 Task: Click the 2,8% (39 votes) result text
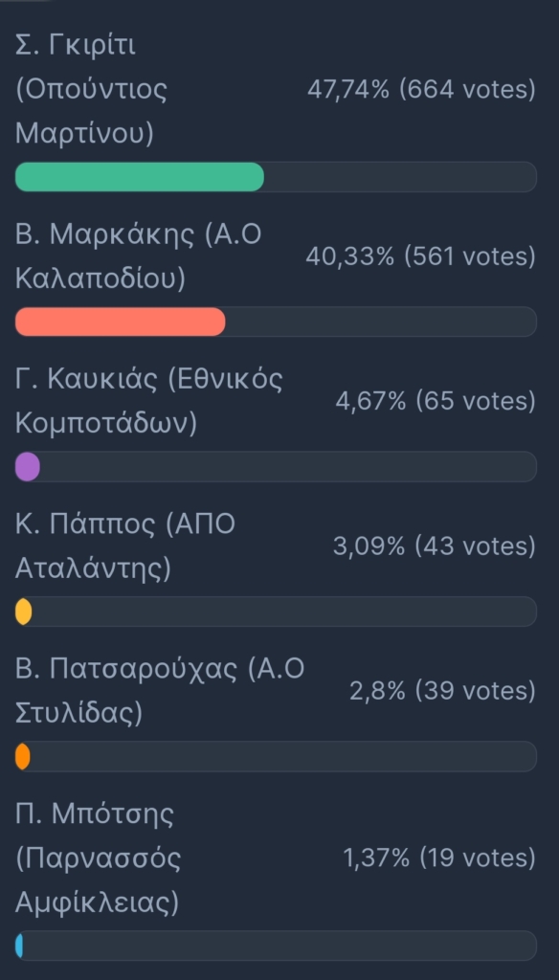[442, 691]
